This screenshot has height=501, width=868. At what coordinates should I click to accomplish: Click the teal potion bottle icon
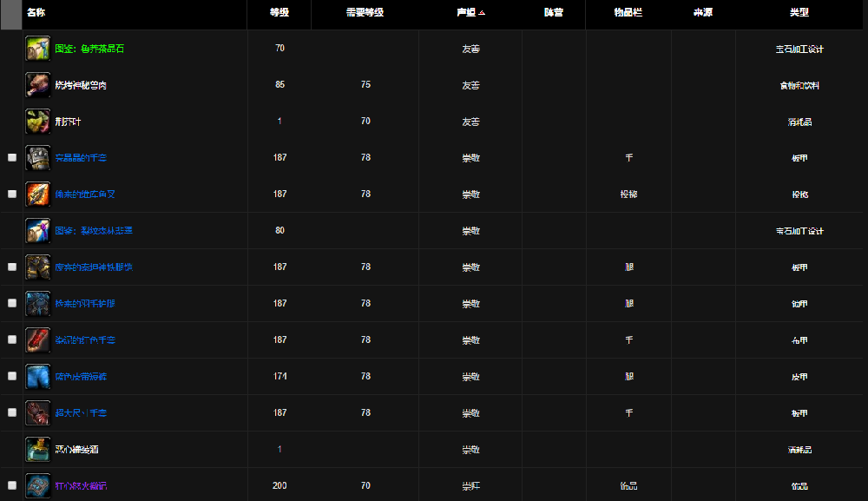click(x=37, y=450)
